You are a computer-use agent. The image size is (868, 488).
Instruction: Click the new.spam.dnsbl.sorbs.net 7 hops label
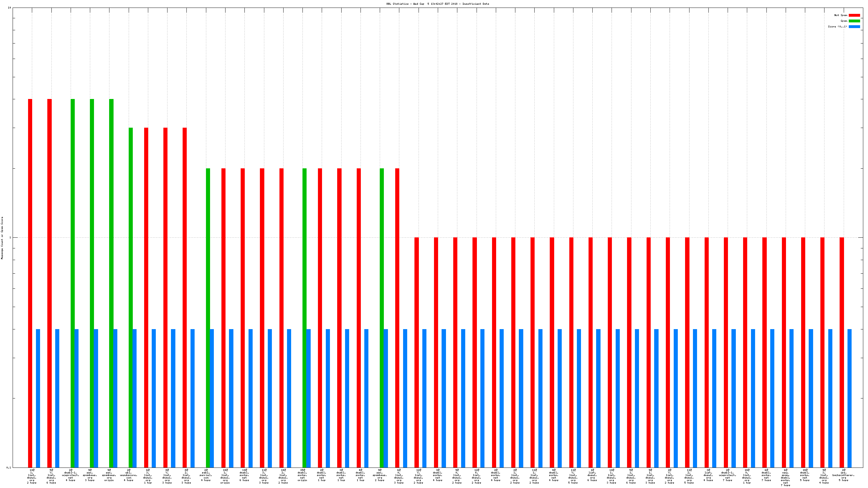(x=785, y=477)
